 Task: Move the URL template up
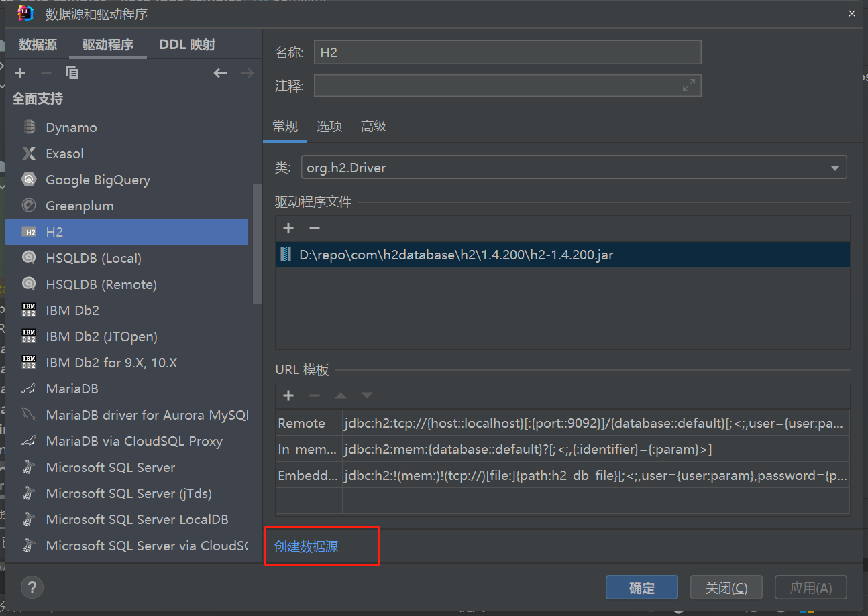[341, 396]
